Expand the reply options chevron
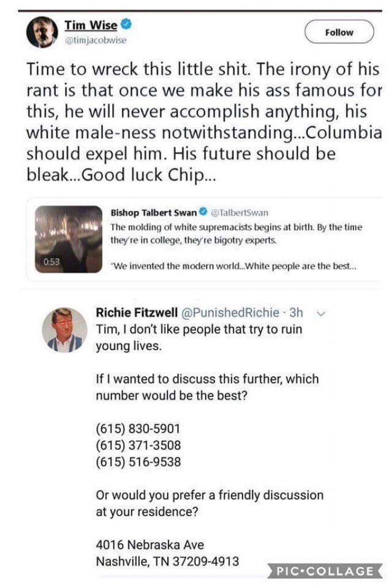The width and height of the screenshot is (392, 588). (321, 314)
